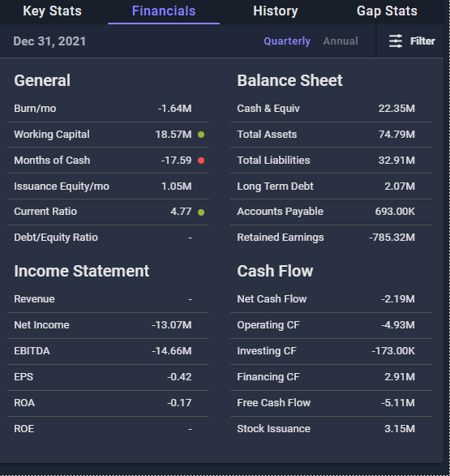This screenshot has width=450, height=476.
Task: Click the Debt/Equity Ratio label
Action: (56, 238)
